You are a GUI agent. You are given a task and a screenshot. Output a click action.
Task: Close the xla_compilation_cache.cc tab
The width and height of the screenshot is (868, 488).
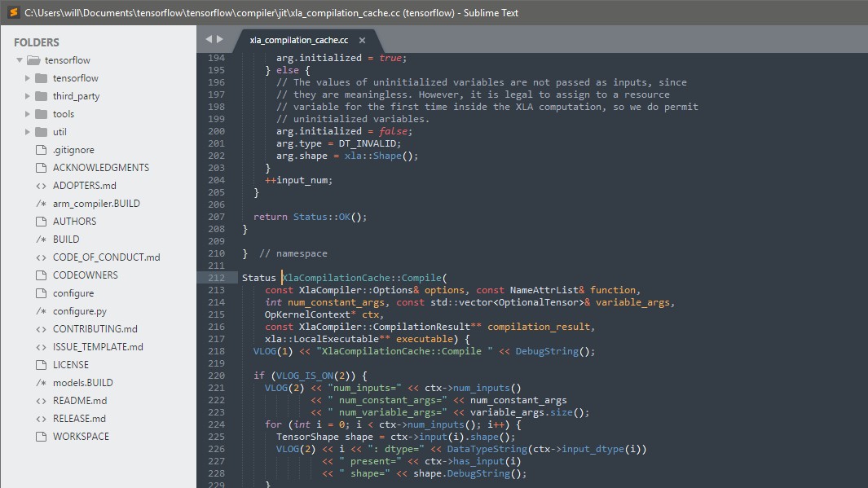pos(361,39)
